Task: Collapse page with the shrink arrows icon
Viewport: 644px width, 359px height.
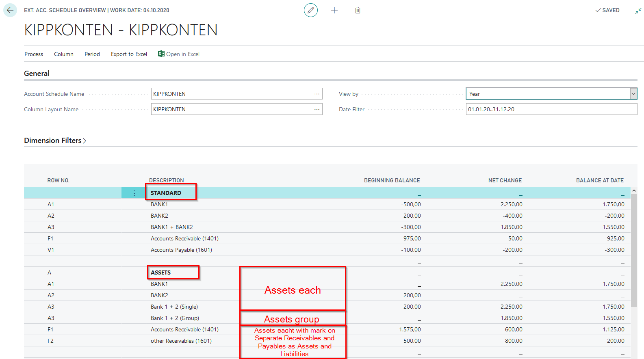Action: pos(638,11)
